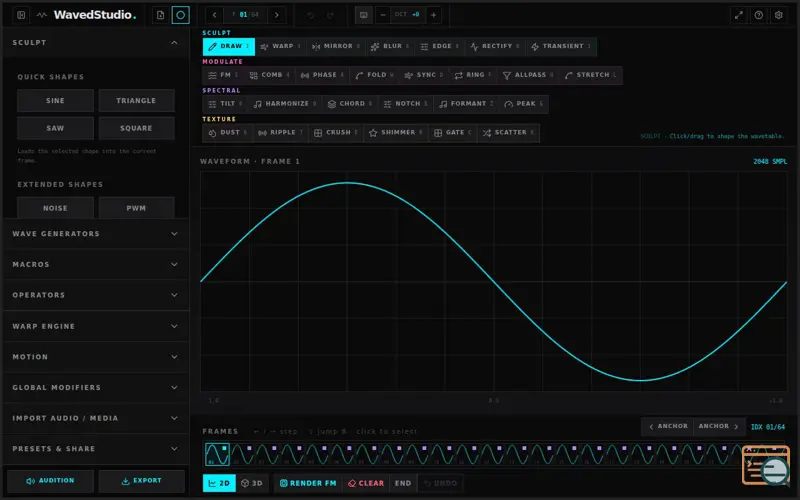
Task: Load the Noise extended shape
Action: point(55,208)
